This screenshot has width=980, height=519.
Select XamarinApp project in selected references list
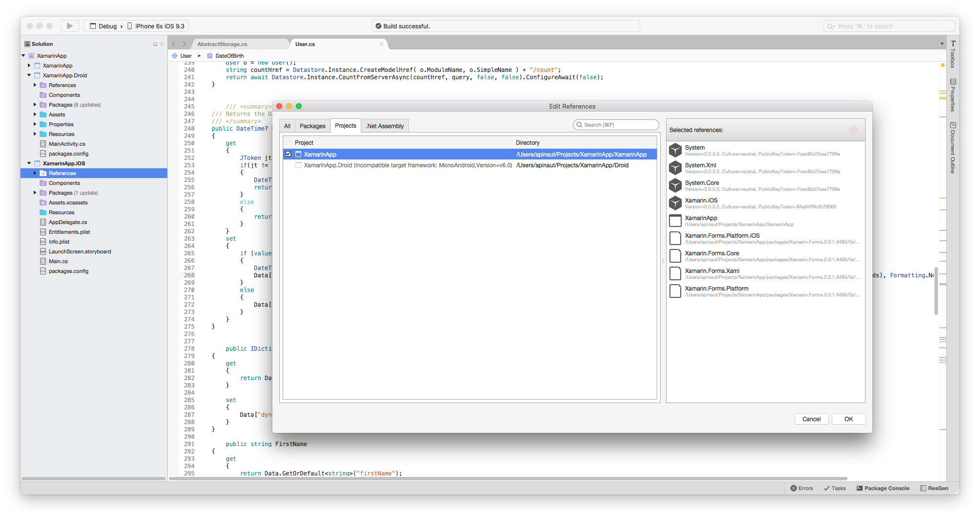point(765,221)
